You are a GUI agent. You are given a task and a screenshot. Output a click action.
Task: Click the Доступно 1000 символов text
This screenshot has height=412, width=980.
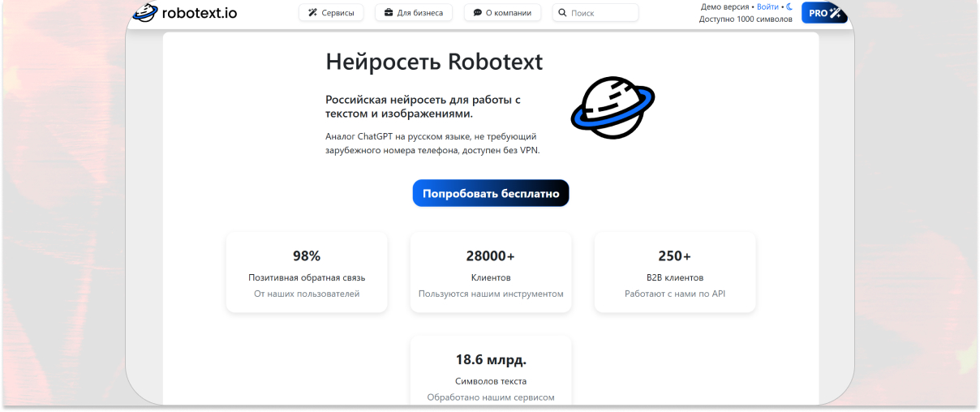coord(746,19)
